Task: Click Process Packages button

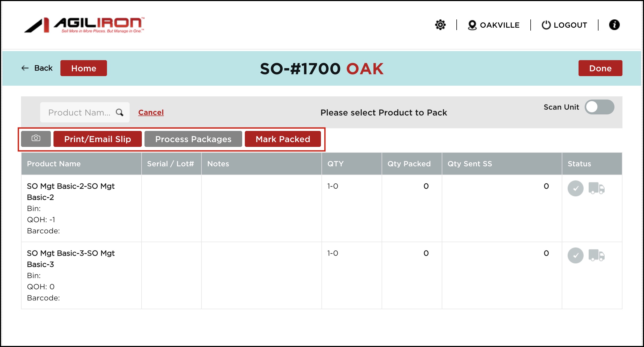Action: coord(193,139)
